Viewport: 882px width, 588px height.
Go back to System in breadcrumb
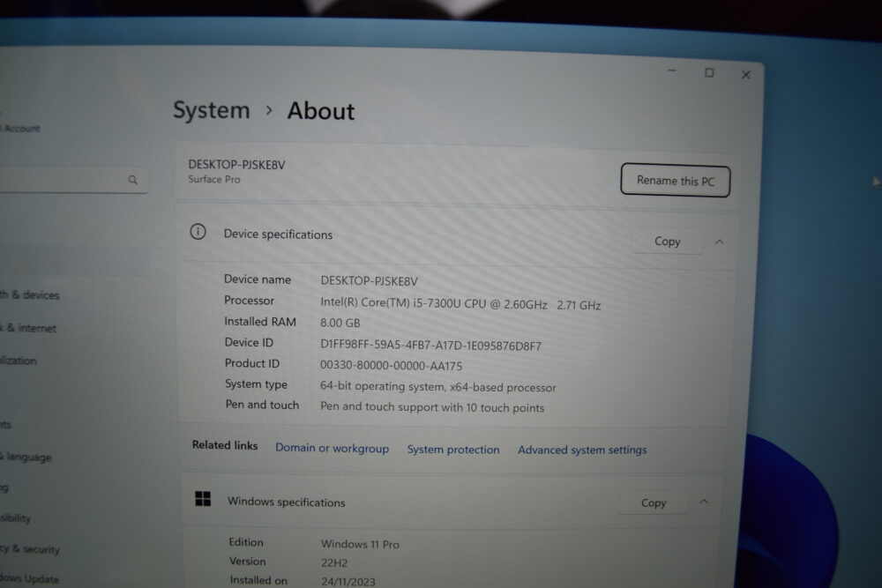point(212,109)
